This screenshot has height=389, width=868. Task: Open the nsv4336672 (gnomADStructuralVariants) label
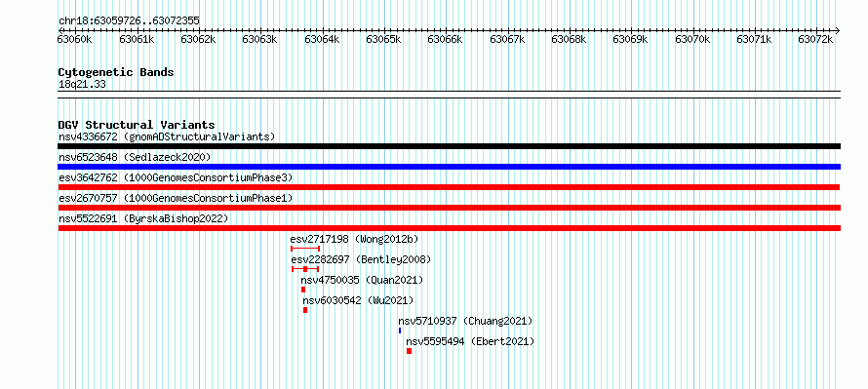[x=167, y=136]
